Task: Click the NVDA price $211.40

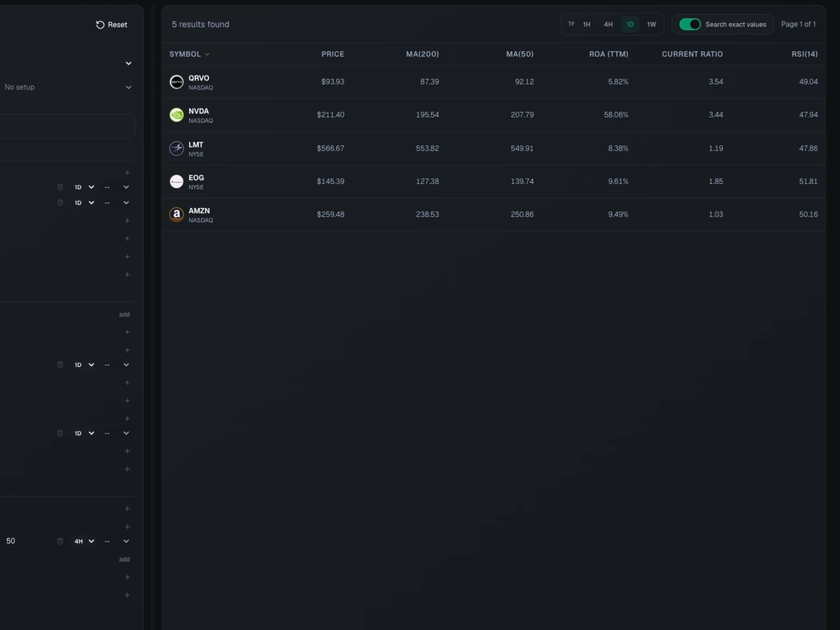Action: pyautogui.click(x=330, y=115)
